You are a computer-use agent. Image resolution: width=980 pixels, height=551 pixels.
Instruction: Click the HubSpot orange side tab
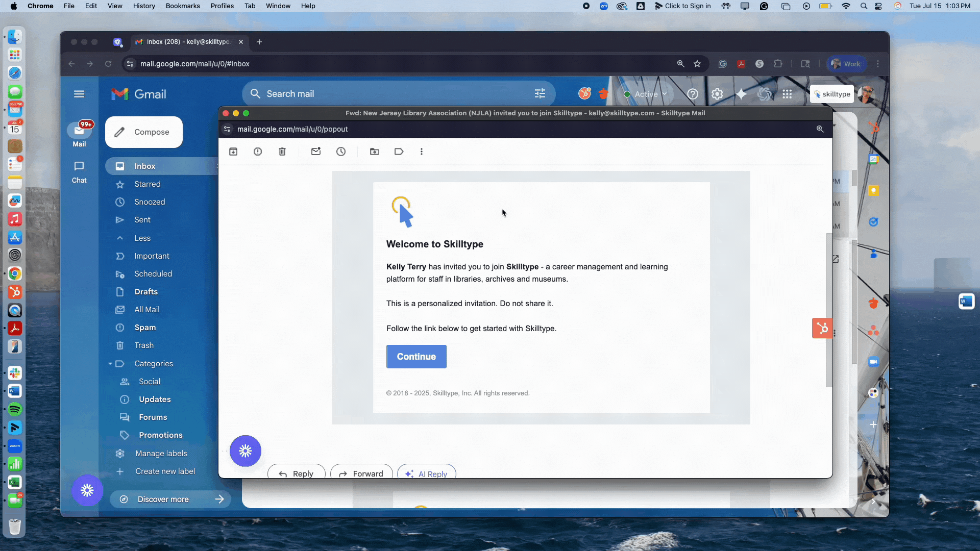[x=822, y=328]
